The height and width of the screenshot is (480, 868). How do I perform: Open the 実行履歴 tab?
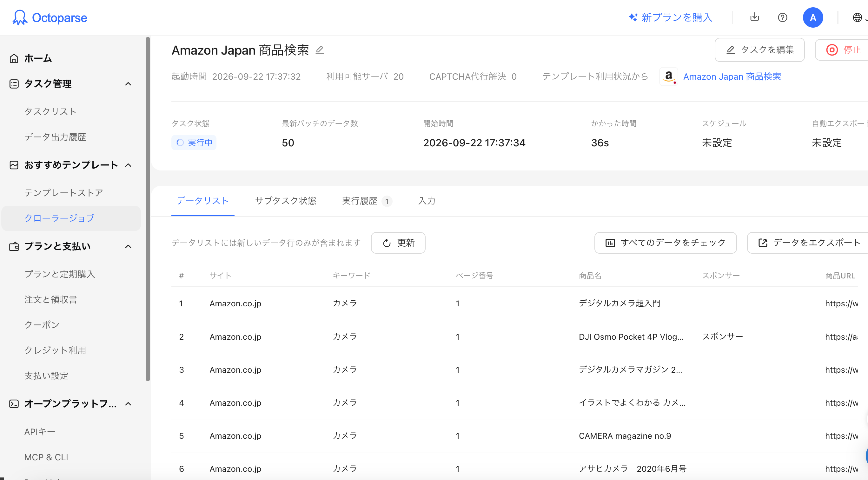(367, 201)
